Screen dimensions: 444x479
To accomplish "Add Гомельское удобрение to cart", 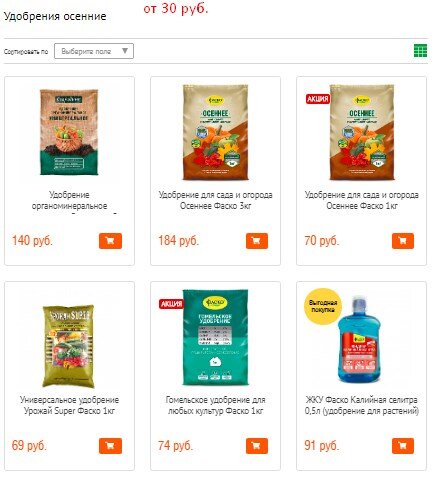I will coord(257,446).
